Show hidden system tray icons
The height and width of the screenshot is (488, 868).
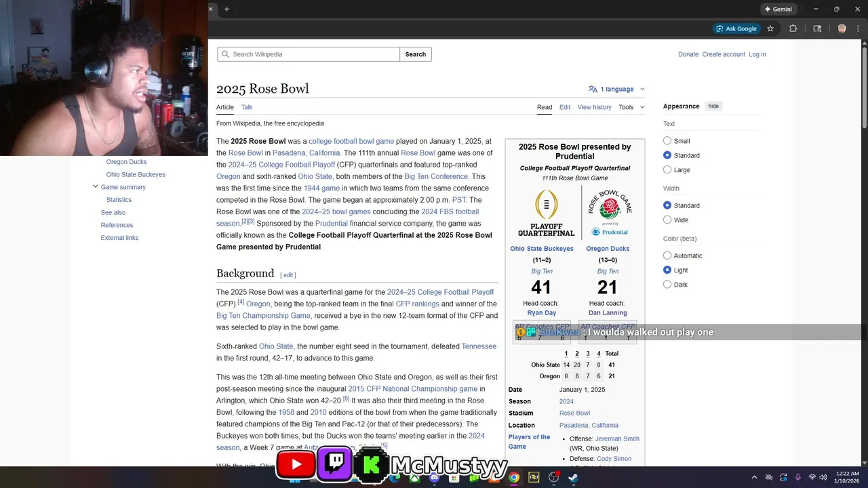pyautogui.click(x=755, y=478)
